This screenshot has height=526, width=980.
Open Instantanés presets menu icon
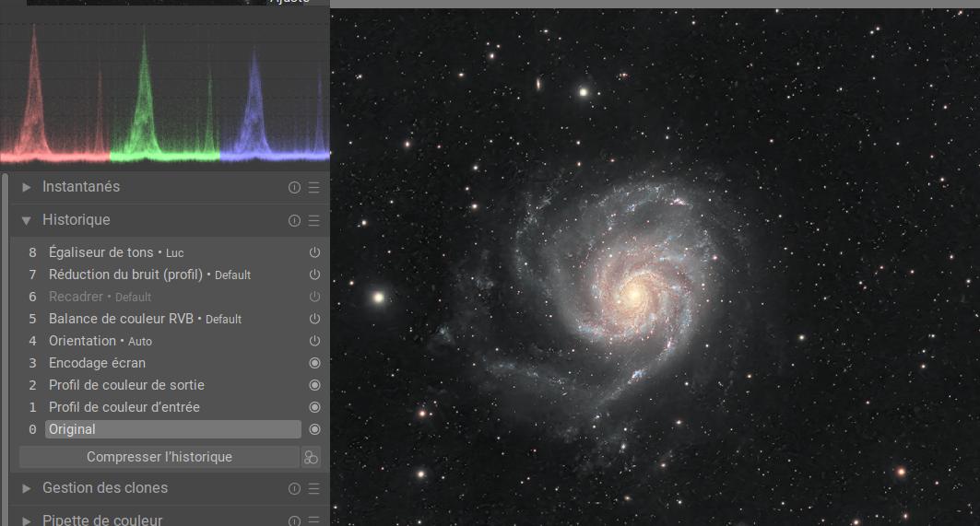point(313,187)
